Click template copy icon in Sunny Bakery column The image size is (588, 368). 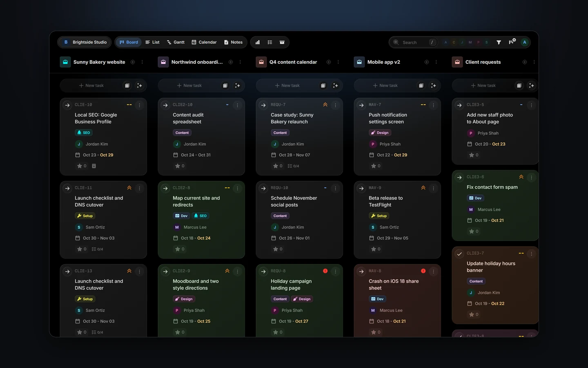click(x=127, y=85)
